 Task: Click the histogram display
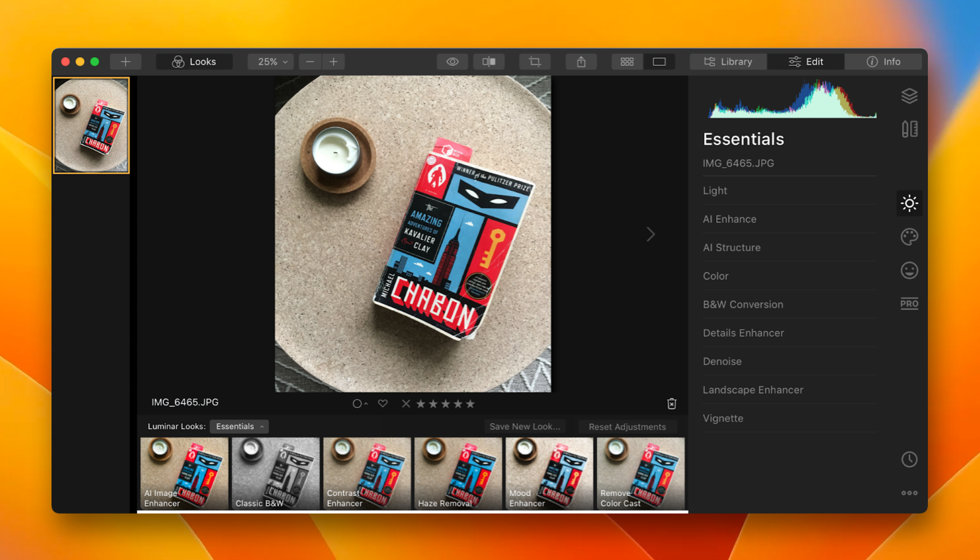click(792, 99)
